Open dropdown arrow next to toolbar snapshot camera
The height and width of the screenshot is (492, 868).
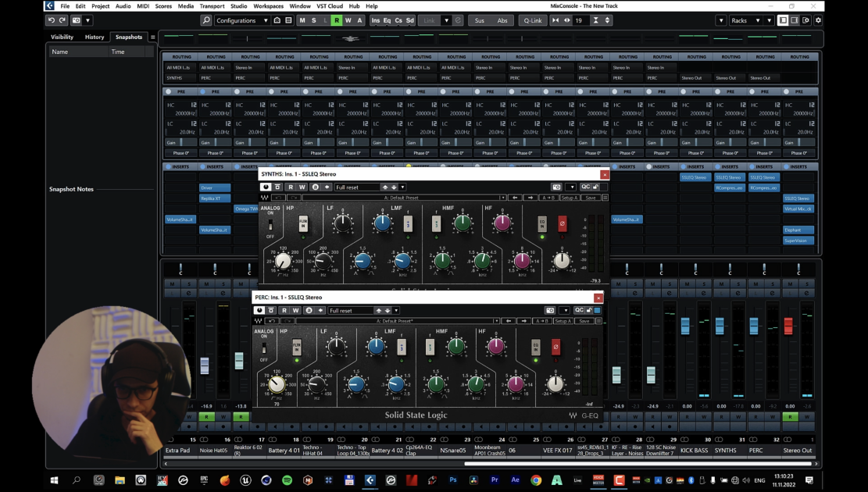pos(88,20)
